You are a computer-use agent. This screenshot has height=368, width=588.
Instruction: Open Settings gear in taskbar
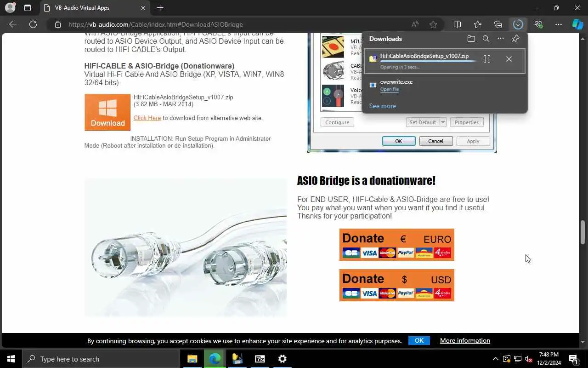pos(283,359)
